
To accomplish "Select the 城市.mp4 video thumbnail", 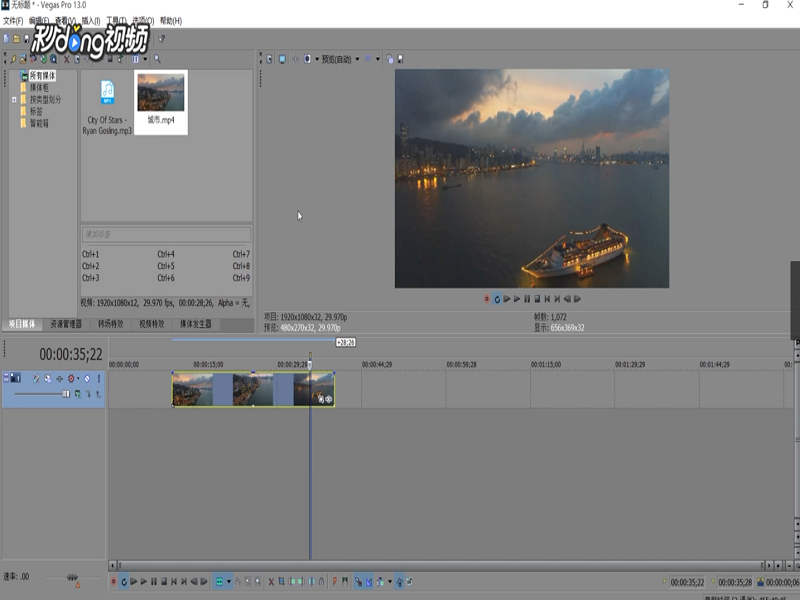I will [161, 102].
